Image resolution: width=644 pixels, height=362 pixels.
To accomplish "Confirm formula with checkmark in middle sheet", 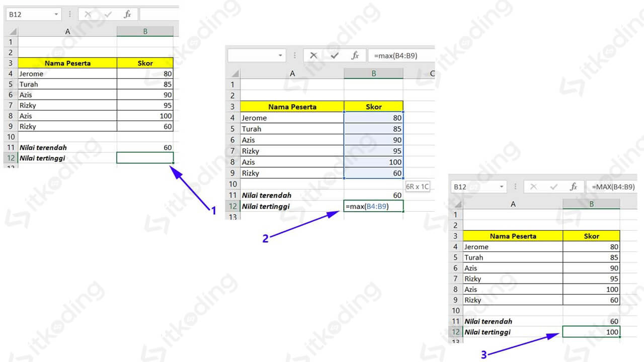I will tap(335, 55).
